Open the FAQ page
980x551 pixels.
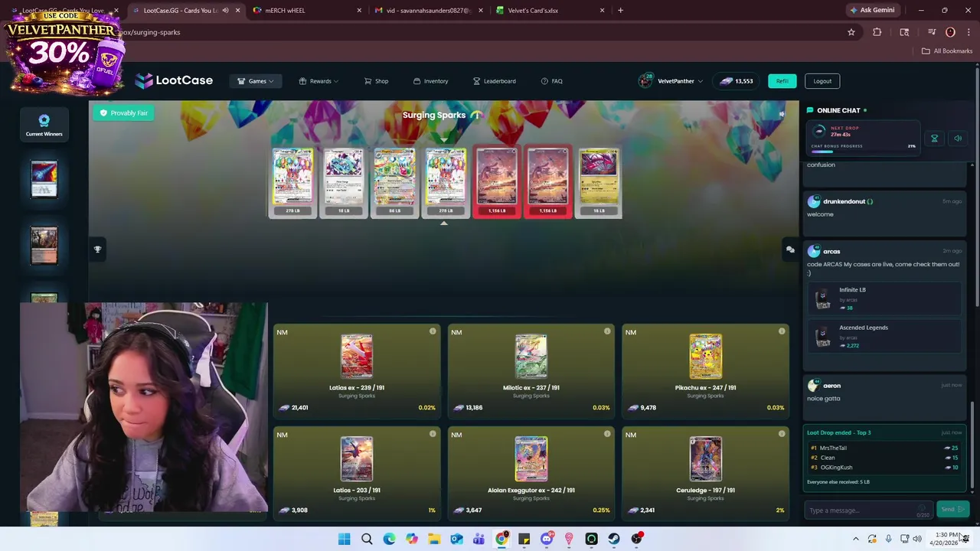click(x=551, y=81)
